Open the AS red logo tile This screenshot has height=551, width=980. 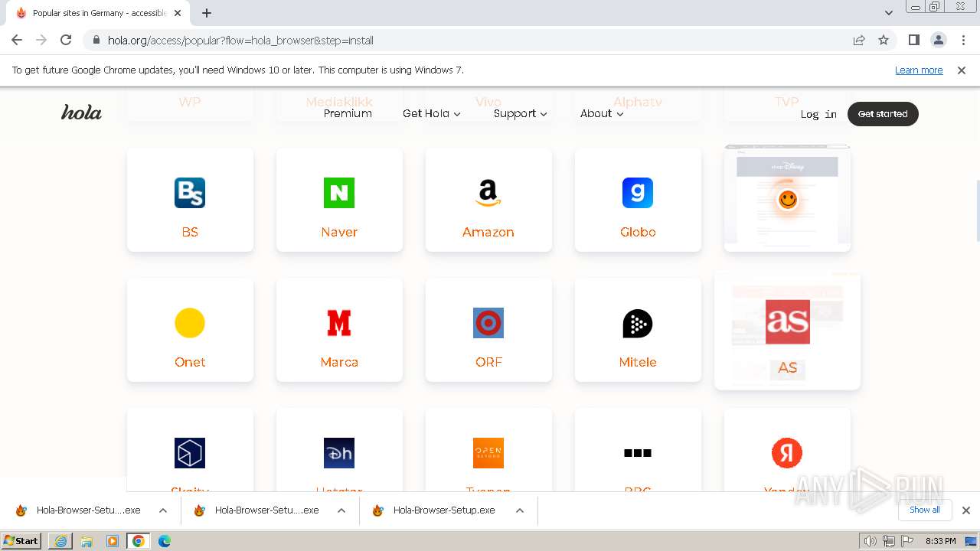pyautogui.click(x=787, y=322)
